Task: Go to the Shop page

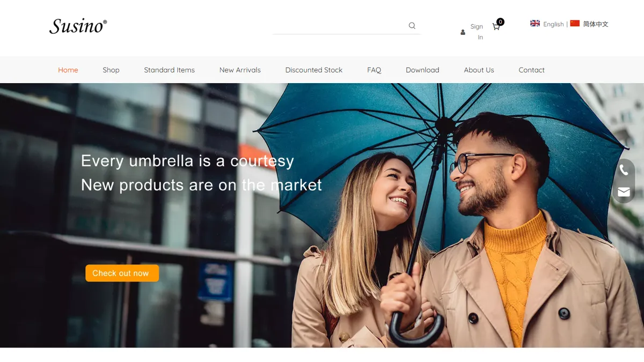Action: coord(111,70)
